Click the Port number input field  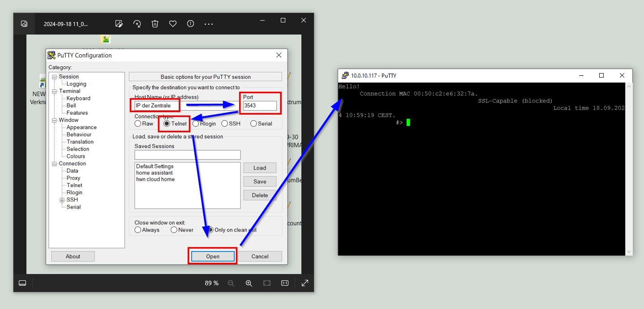click(x=260, y=106)
